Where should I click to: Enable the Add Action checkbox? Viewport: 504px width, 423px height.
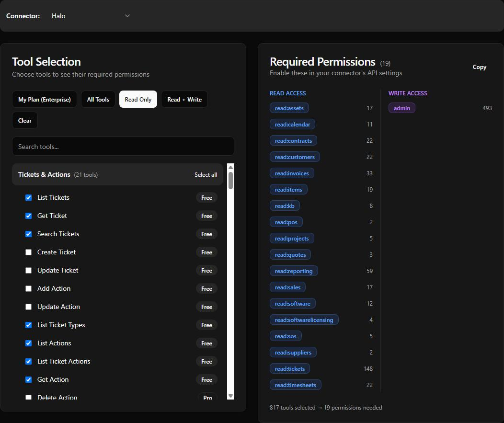(29, 289)
